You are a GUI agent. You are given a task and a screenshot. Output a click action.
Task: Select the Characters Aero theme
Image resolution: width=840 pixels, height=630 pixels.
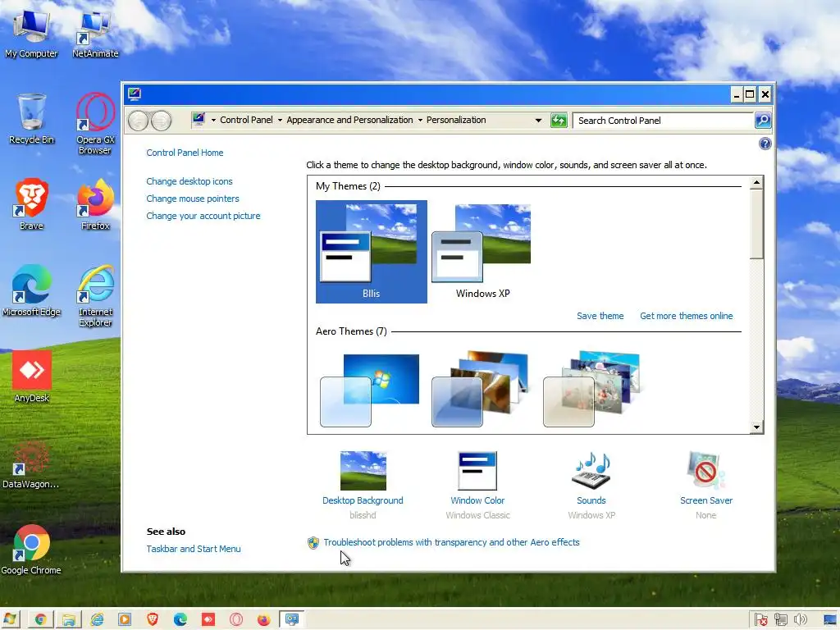coord(592,389)
